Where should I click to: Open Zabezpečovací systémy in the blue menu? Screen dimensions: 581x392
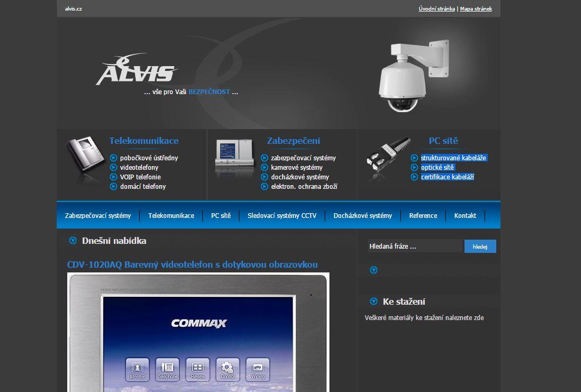coord(98,216)
